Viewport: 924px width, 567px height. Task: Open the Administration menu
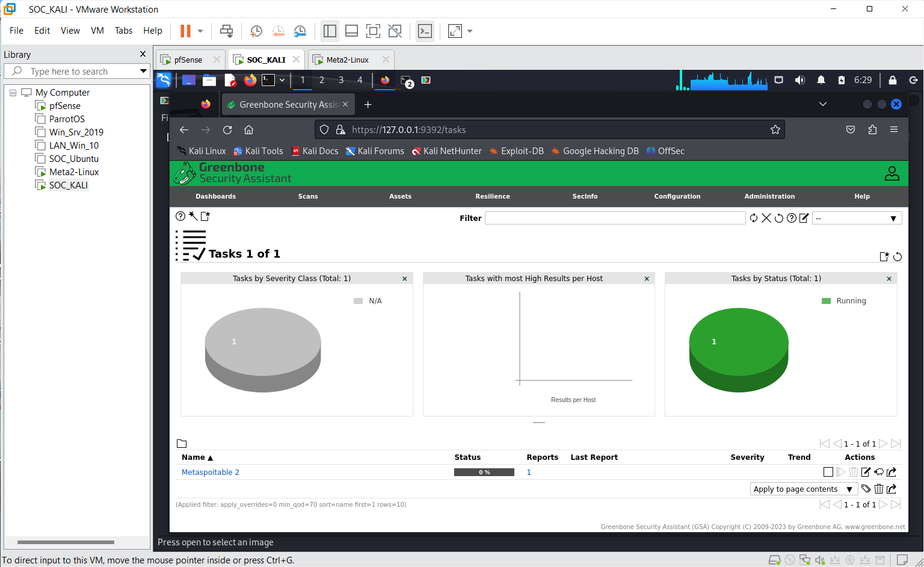769,196
